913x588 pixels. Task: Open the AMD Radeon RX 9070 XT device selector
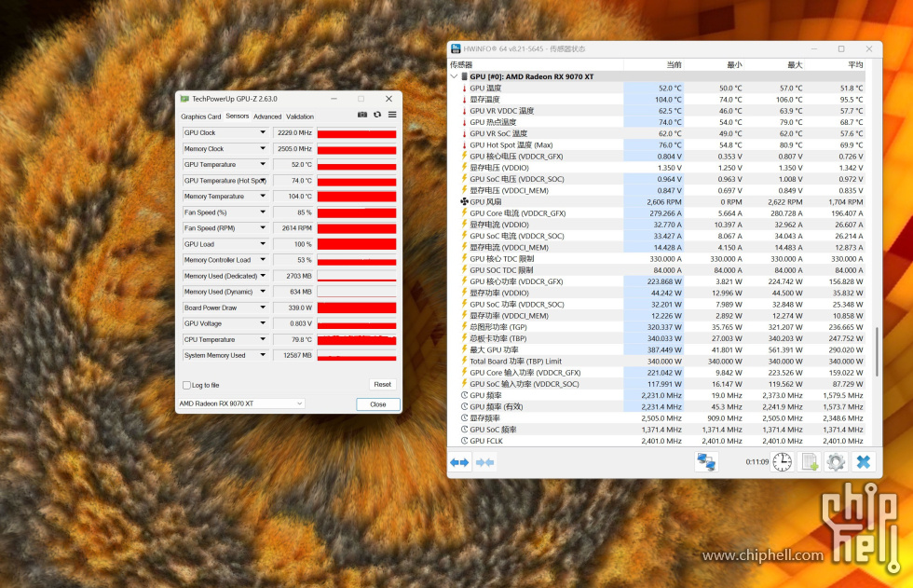(x=241, y=403)
